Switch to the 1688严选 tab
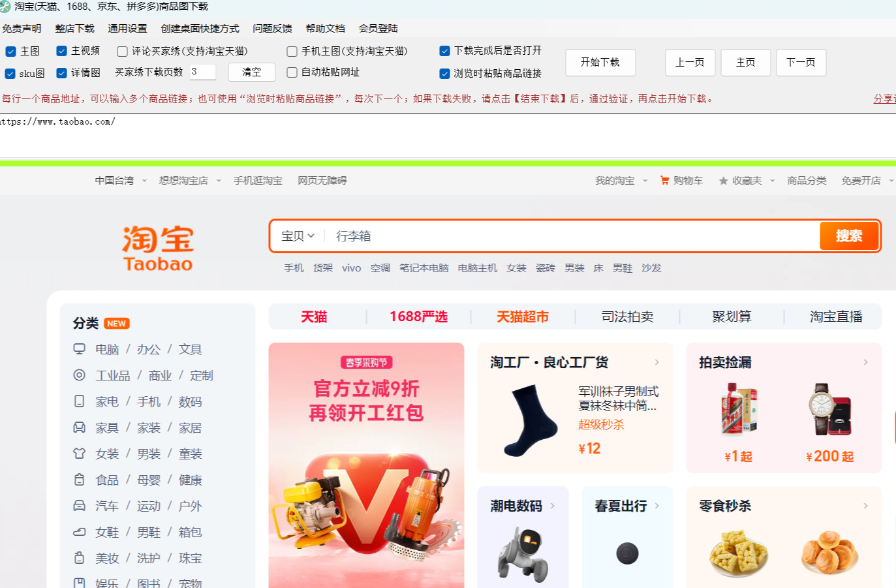The height and width of the screenshot is (588, 896). point(418,317)
